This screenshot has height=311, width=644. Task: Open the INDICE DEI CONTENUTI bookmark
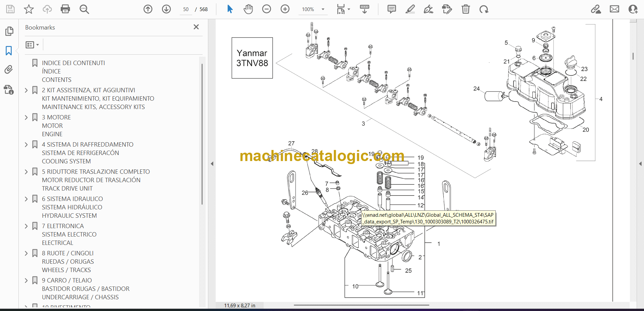73,63
